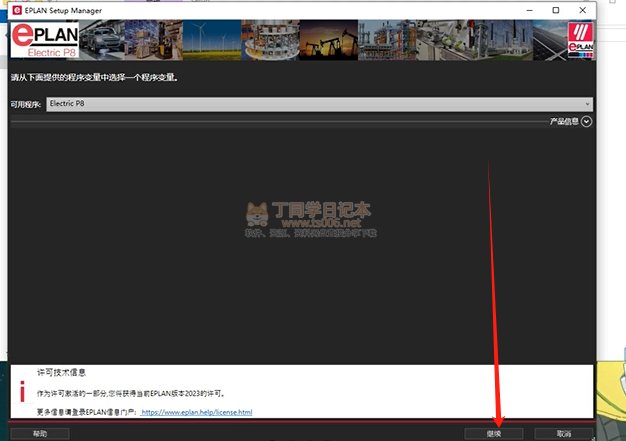Close the EPLAN Setup Manager window
Viewport: 626px width, 441px height.
pyautogui.click(x=582, y=10)
